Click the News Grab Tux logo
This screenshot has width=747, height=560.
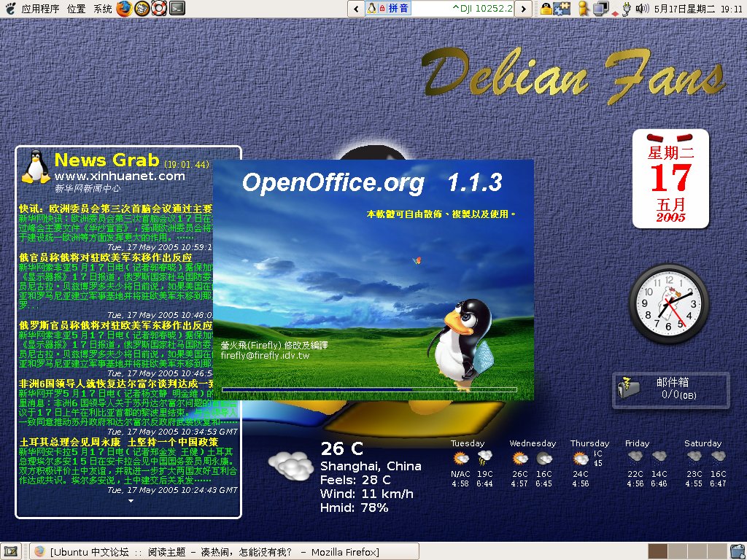click(36, 167)
